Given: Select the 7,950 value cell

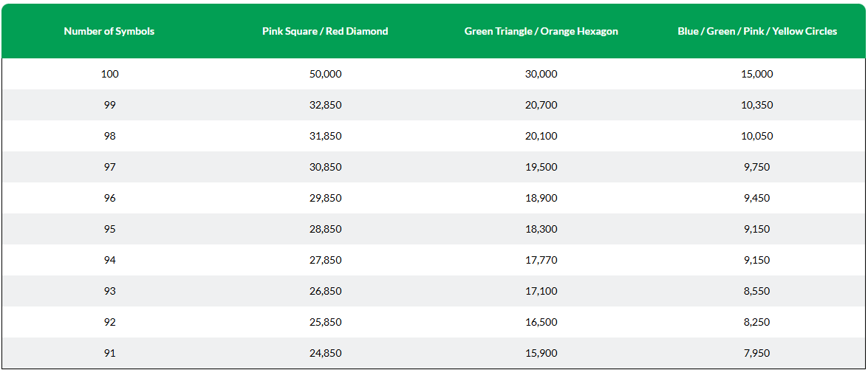Looking at the screenshot, I should coord(756,353).
